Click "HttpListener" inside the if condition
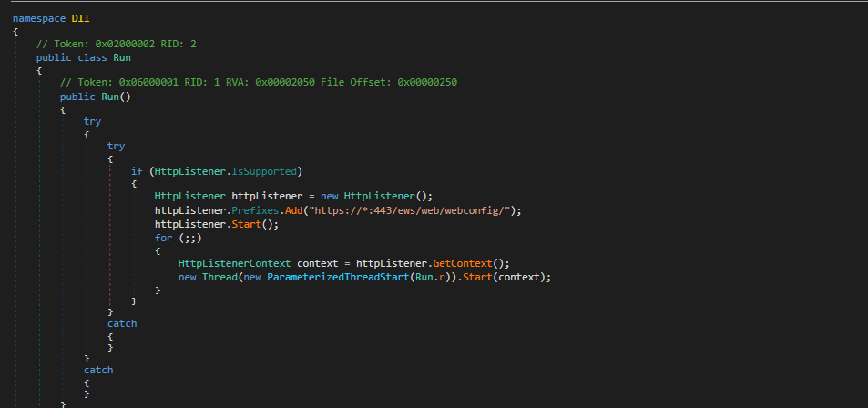Image resolution: width=868 pixels, height=408 pixels. click(189, 171)
